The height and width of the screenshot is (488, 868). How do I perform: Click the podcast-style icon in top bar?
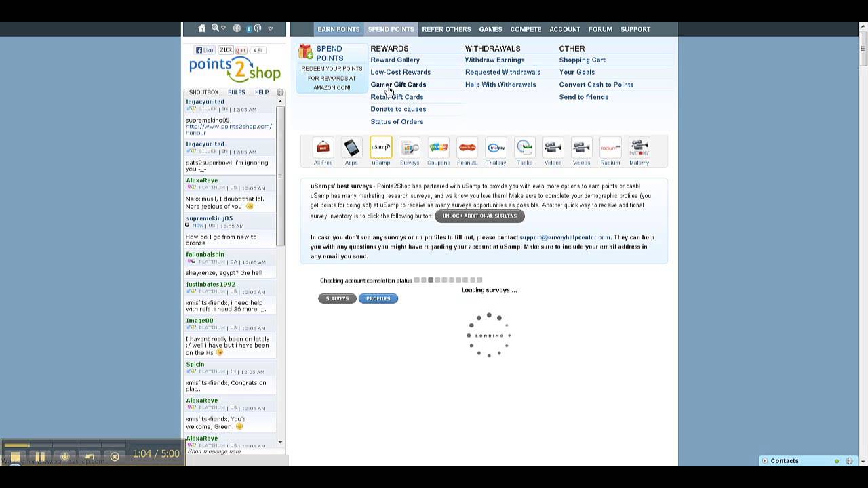point(258,28)
